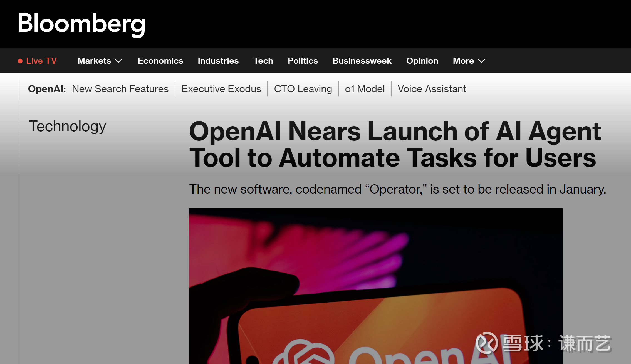Open the New Search Features link
The height and width of the screenshot is (364, 631).
click(x=120, y=89)
